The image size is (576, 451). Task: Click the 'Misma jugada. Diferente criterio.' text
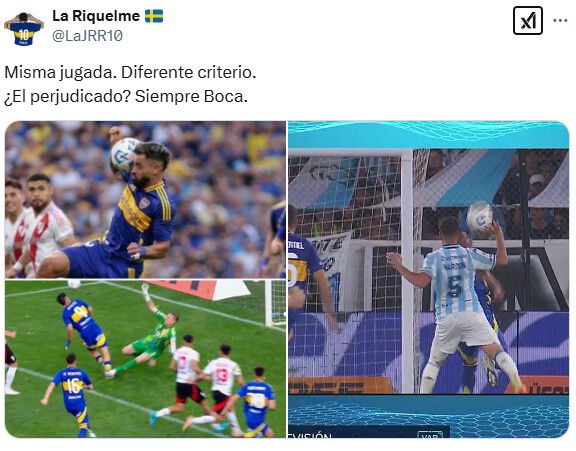130,72
